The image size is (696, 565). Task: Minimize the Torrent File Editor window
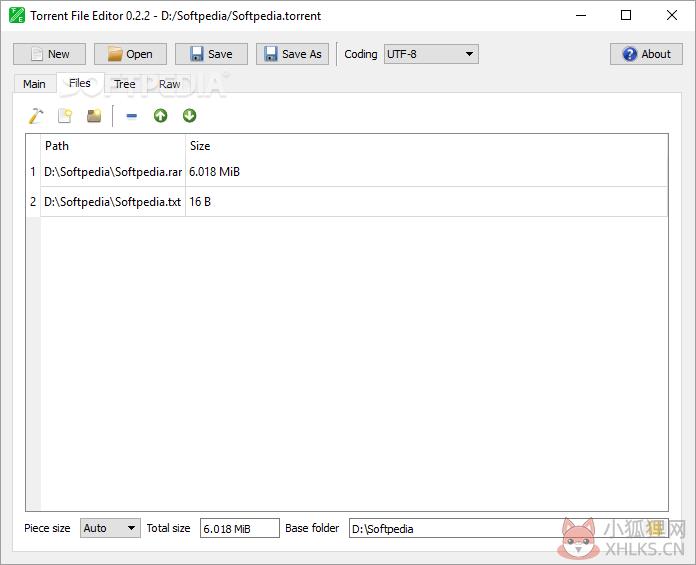[x=581, y=16]
